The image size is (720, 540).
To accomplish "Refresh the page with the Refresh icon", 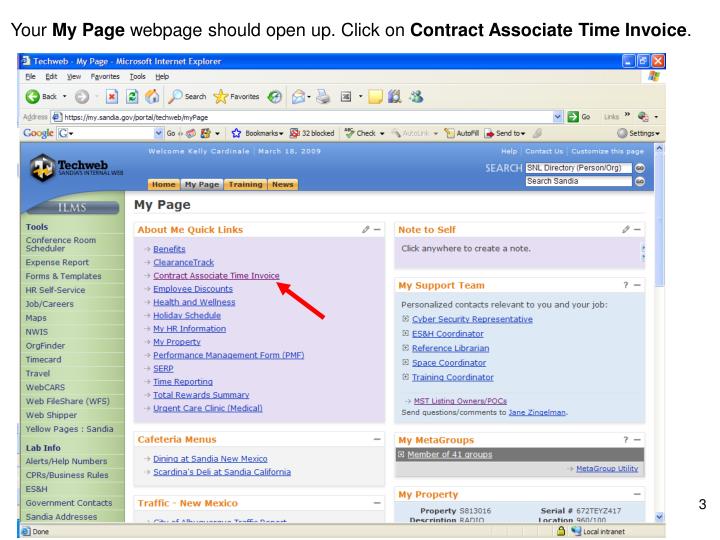I will click(132, 96).
